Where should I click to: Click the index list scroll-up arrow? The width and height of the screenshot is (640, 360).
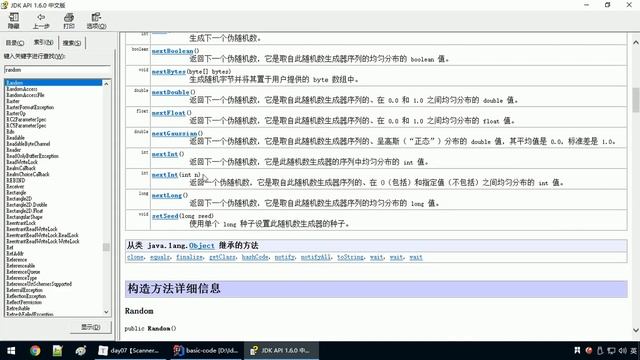pos(107,84)
